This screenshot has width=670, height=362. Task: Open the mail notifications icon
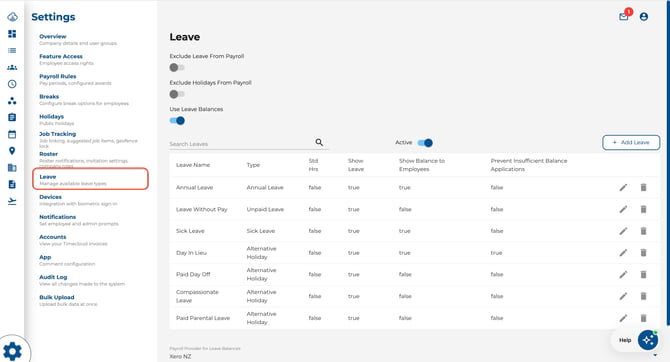pos(624,17)
